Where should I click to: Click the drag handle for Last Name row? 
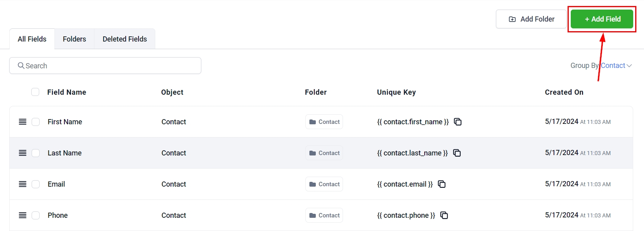pyautogui.click(x=23, y=153)
